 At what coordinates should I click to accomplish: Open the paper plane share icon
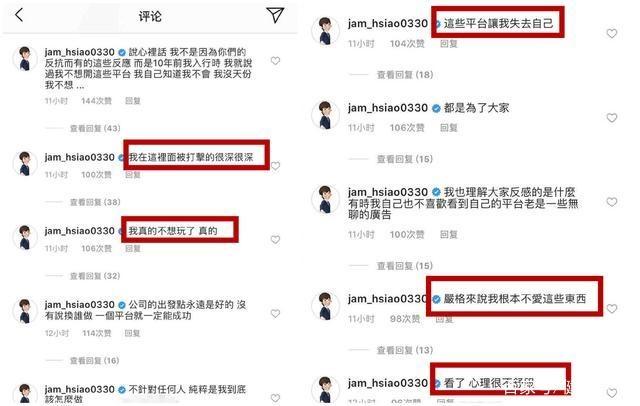click(x=275, y=15)
